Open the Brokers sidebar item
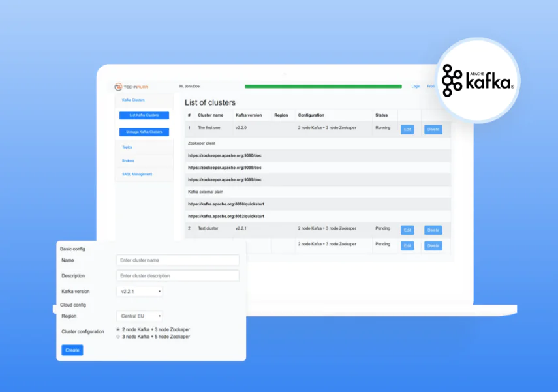Screen dimensions: 558x392 pos(128,161)
